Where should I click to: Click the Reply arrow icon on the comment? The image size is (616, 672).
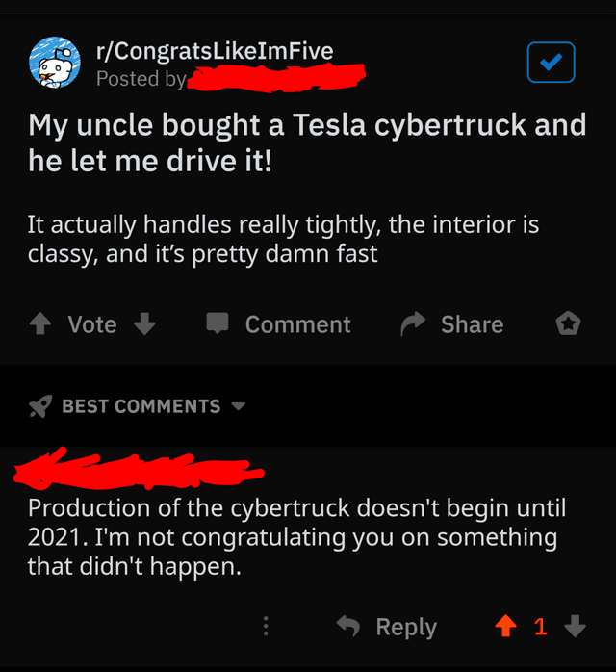coord(348,626)
